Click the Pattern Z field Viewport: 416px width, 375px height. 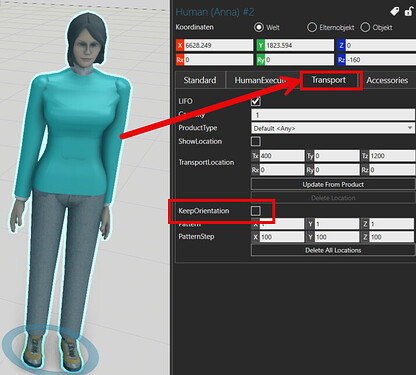point(392,224)
